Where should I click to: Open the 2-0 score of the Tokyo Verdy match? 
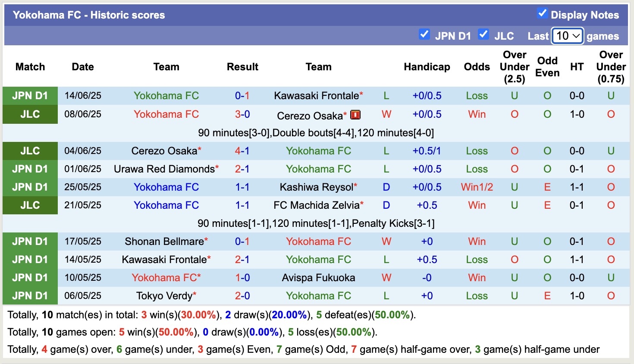point(242,296)
